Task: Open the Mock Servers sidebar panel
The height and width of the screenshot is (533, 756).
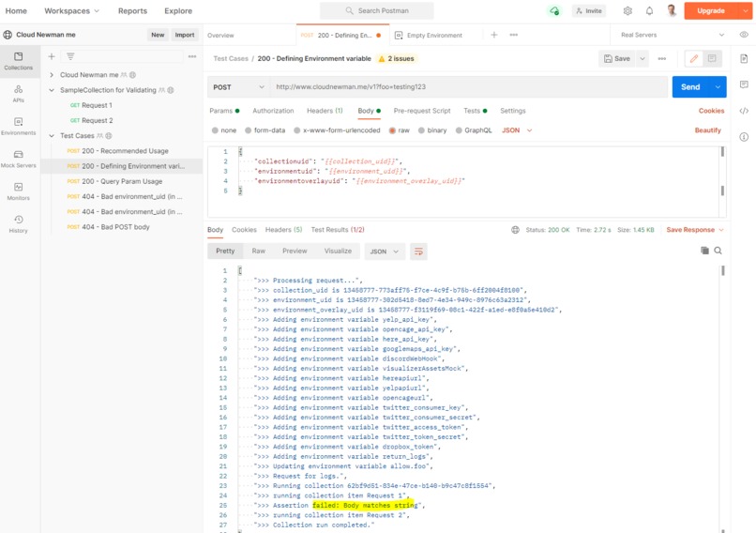Action: pos(19,159)
